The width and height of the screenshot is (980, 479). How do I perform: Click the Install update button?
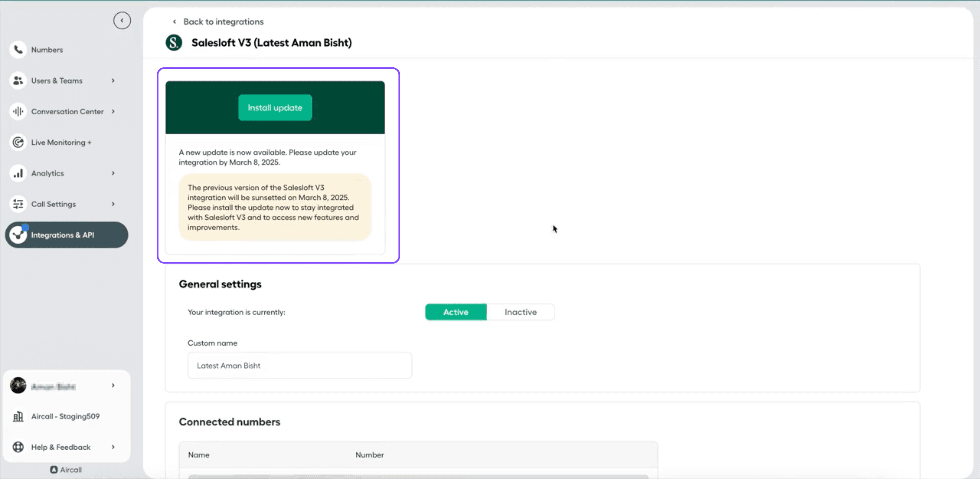tap(275, 107)
